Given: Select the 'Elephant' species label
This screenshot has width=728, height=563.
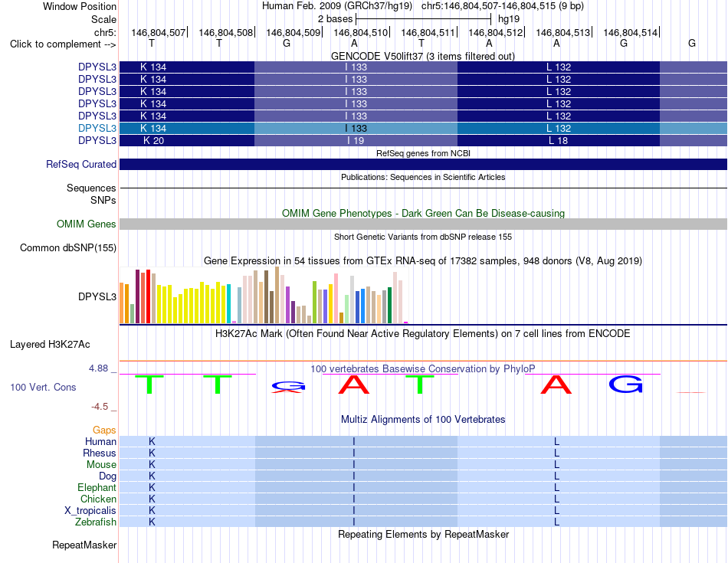Looking at the screenshot, I should tap(97, 487).
